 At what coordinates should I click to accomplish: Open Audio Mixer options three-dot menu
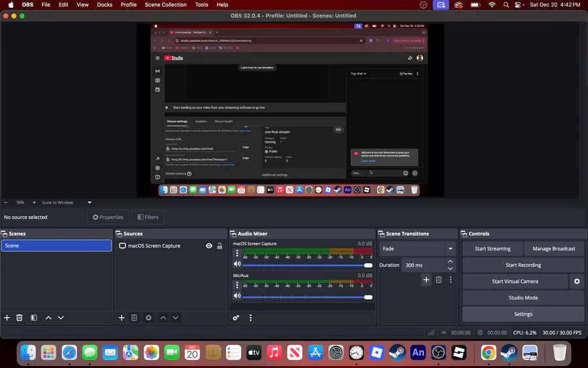tap(250, 318)
